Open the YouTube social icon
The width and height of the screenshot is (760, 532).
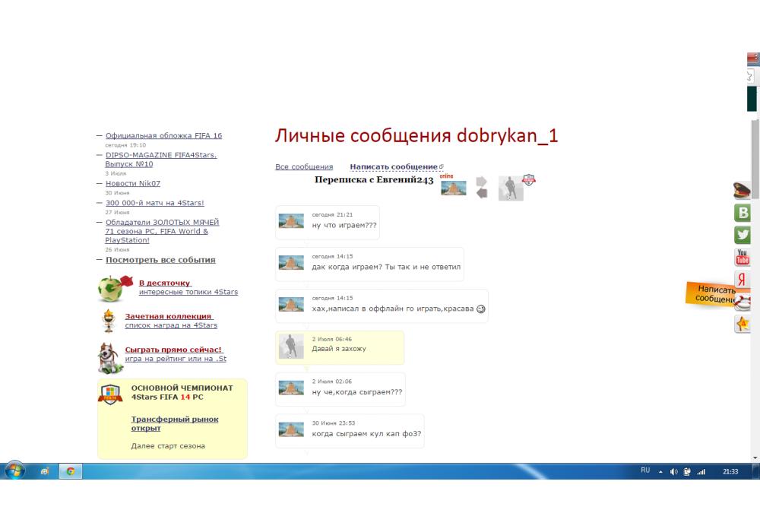tap(742, 257)
